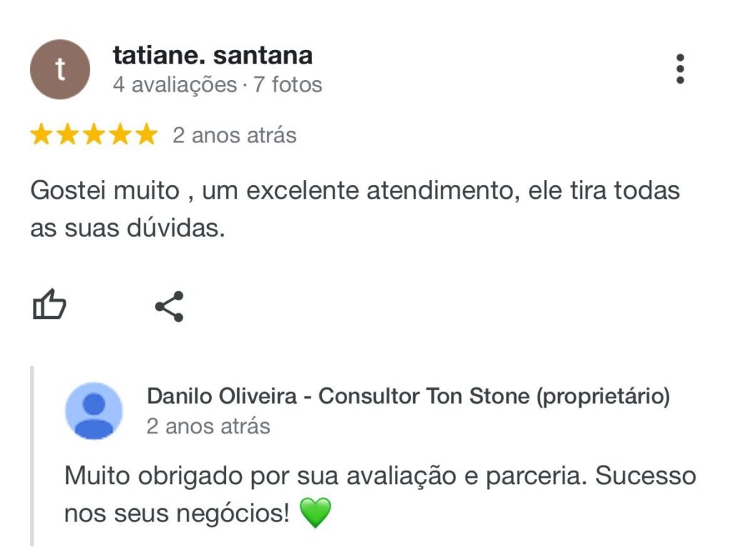Image resolution: width=733 pixels, height=560 pixels.
Task: View the reviewer's 7 fotos
Action: tap(288, 85)
